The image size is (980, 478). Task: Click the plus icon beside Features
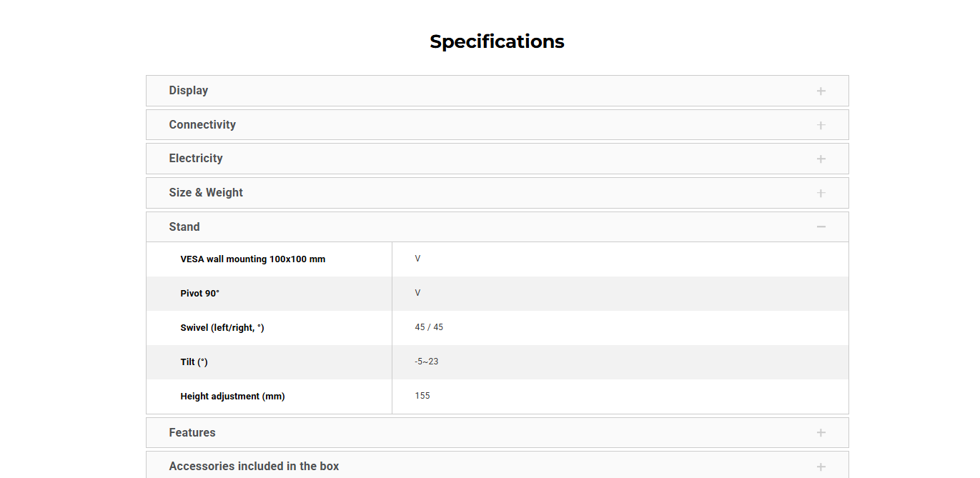coord(821,433)
